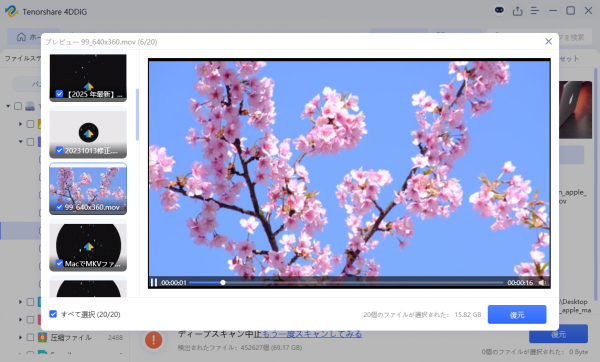The height and width of the screenshot is (362, 600).
Task: Open the chatbot assistant icon in title bar
Action: (x=499, y=10)
